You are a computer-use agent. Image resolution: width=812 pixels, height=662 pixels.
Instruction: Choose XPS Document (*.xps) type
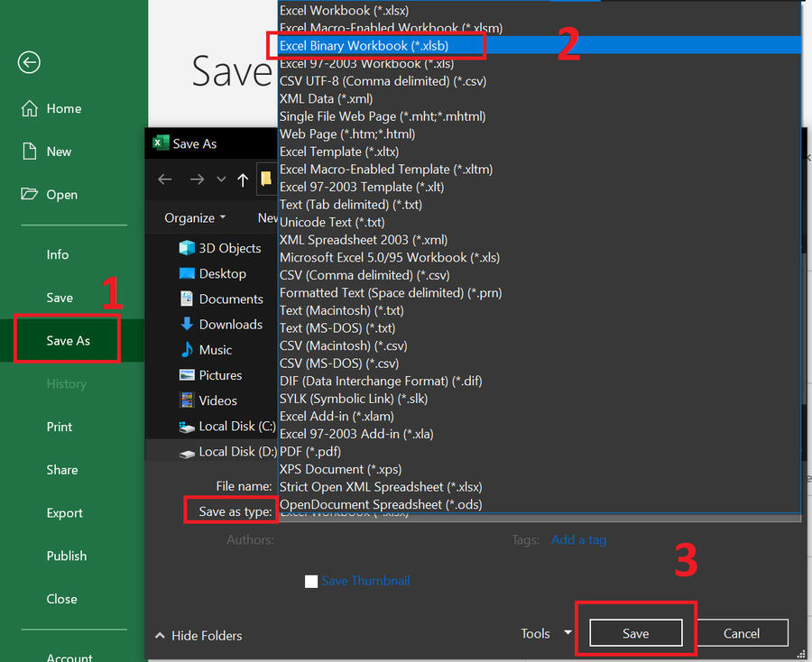pyautogui.click(x=540, y=469)
